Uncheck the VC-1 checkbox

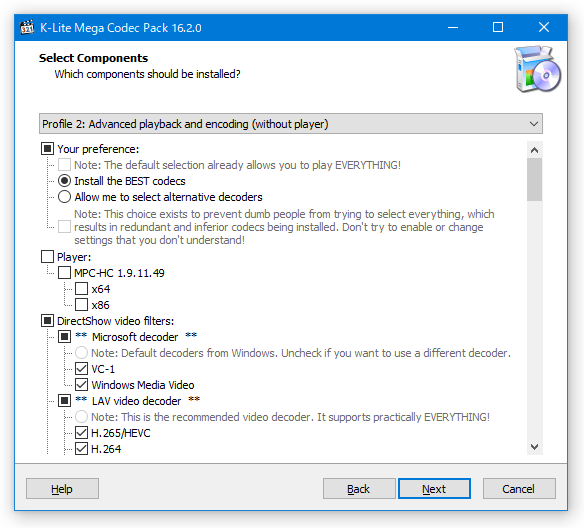pyautogui.click(x=82, y=369)
